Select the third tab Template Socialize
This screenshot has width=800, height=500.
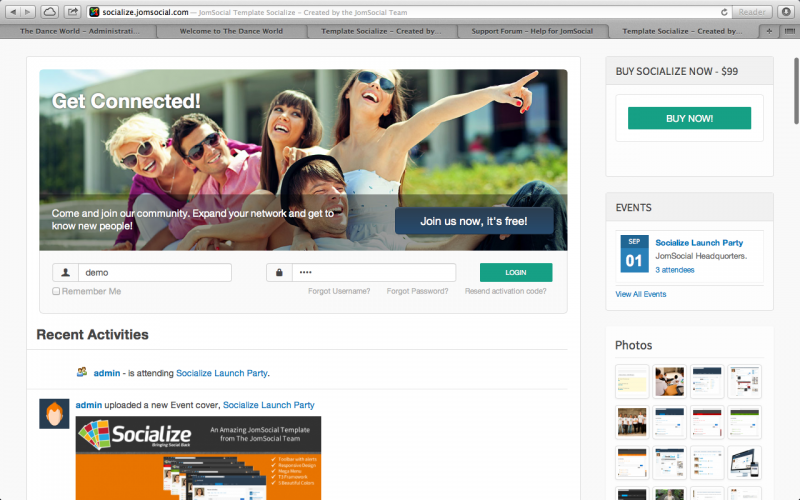tap(381, 31)
